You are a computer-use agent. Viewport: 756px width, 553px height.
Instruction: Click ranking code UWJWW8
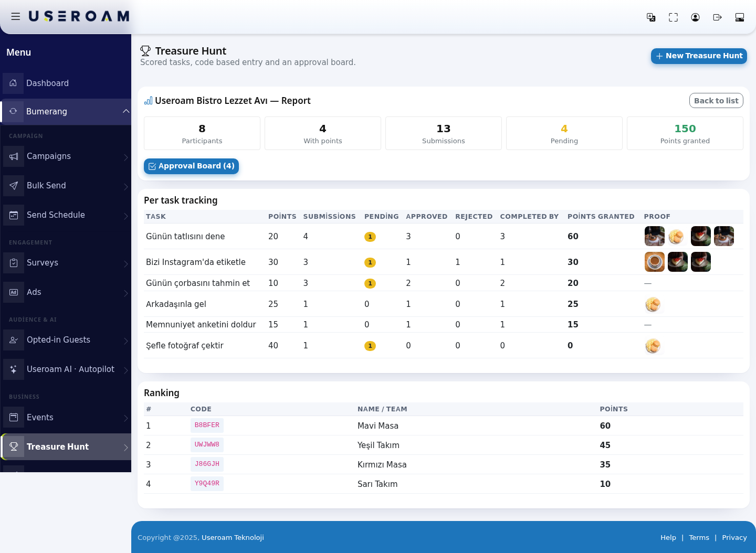coord(207,445)
